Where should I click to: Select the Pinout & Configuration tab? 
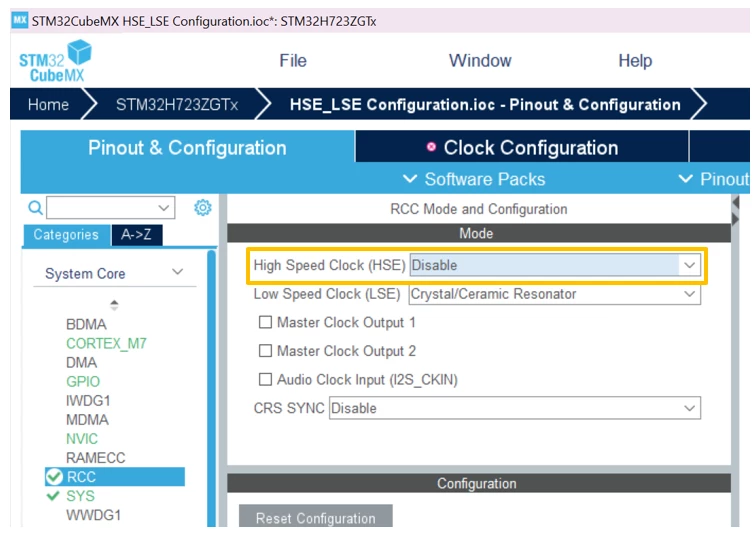(x=187, y=147)
